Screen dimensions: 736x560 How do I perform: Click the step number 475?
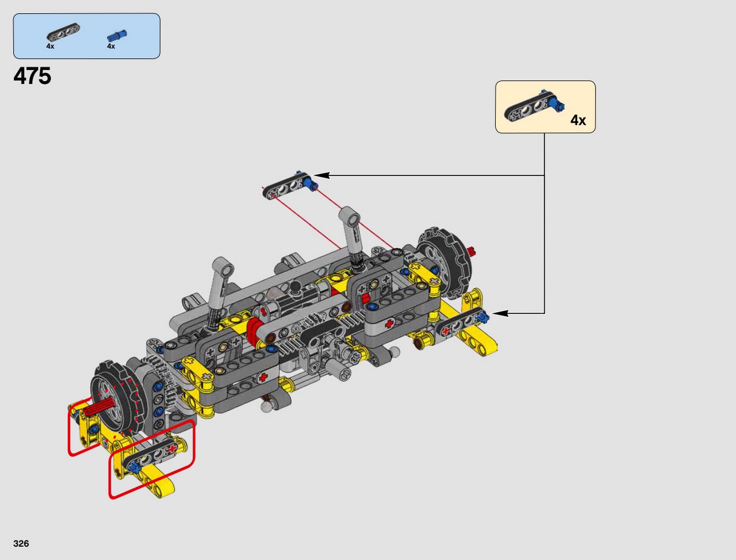tap(32, 76)
